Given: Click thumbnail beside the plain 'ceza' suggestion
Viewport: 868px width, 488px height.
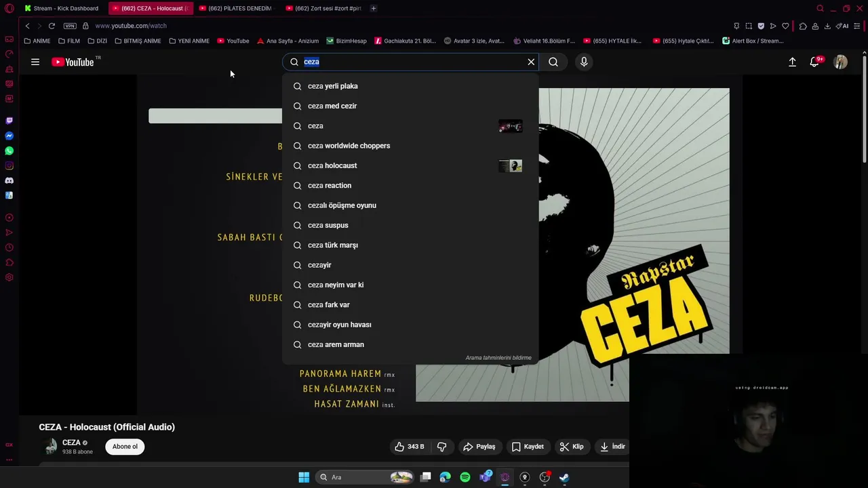Looking at the screenshot, I should click(510, 126).
